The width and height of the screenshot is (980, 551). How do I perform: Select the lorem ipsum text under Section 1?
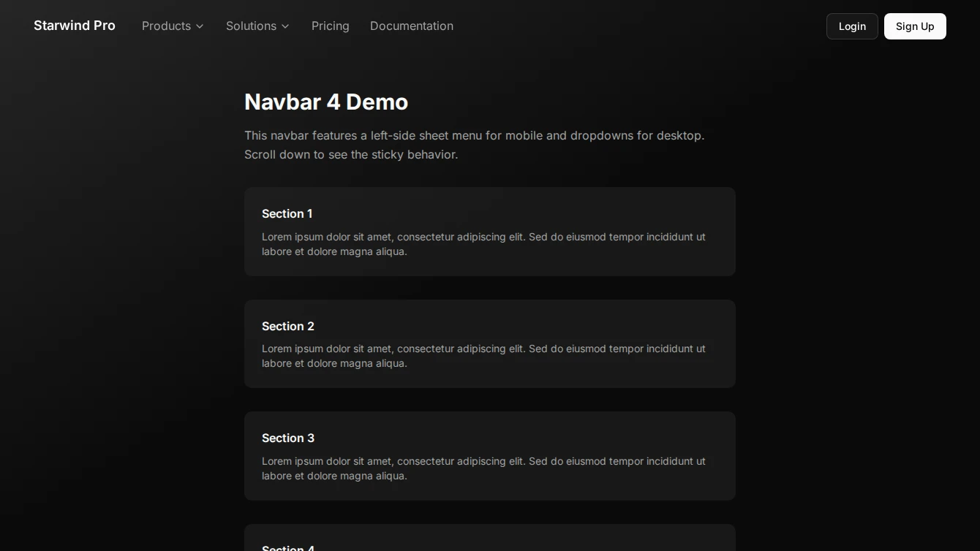pos(483,244)
